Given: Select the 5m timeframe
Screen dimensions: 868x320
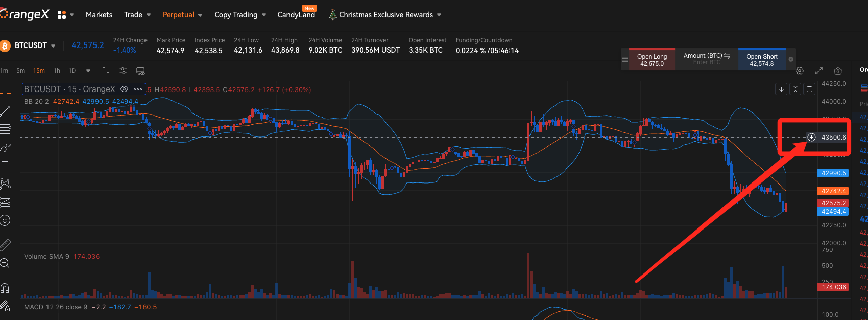Looking at the screenshot, I should pyautogui.click(x=21, y=71).
